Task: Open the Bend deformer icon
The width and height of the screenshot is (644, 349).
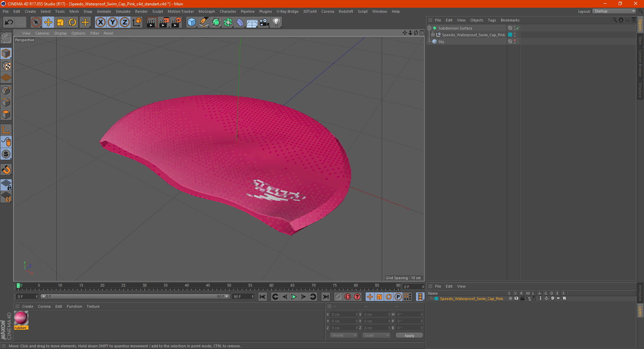Action: [240, 22]
